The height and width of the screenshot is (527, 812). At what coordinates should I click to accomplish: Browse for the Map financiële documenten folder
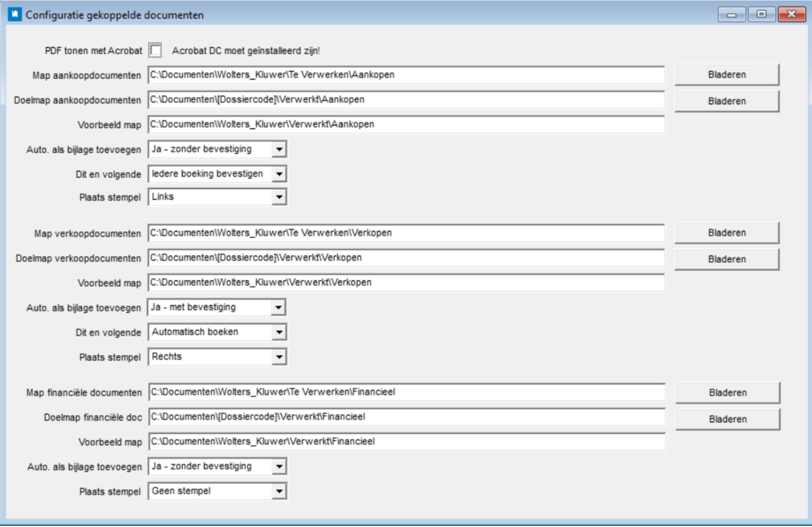(727, 392)
